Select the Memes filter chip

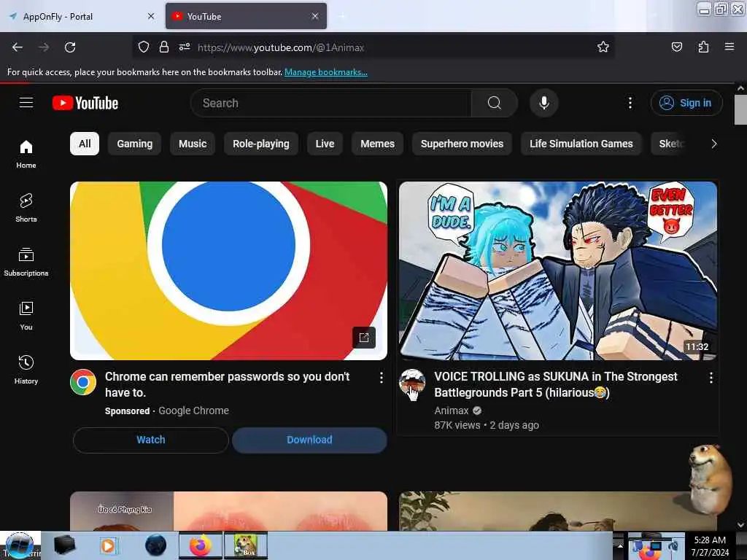(377, 144)
